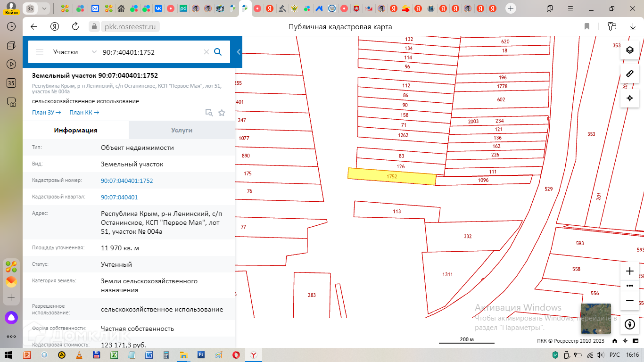The height and width of the screenshot is (362, 644).
Task: Open the map layers panel
Action: [629, 50]
